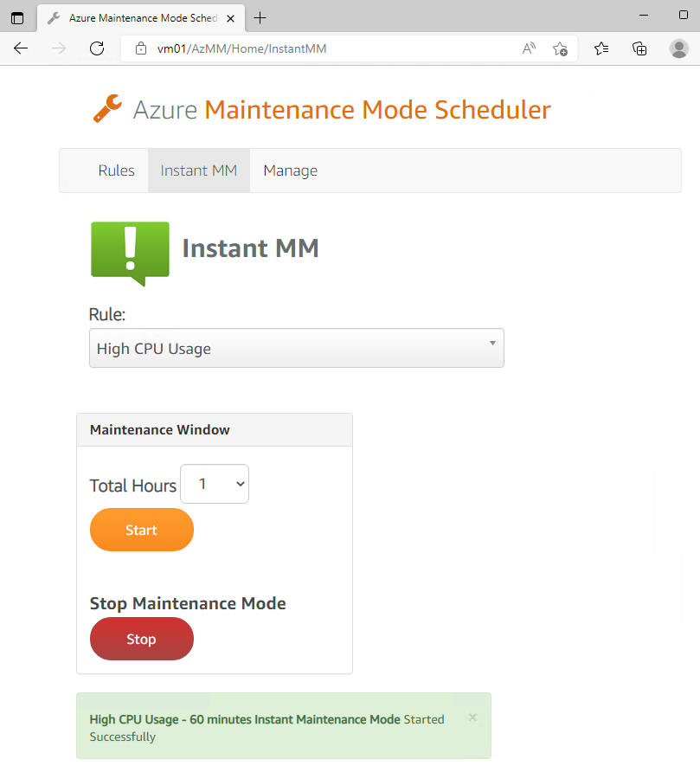
Task: Click the Instant MM page heading
Action: coord(251,248)
